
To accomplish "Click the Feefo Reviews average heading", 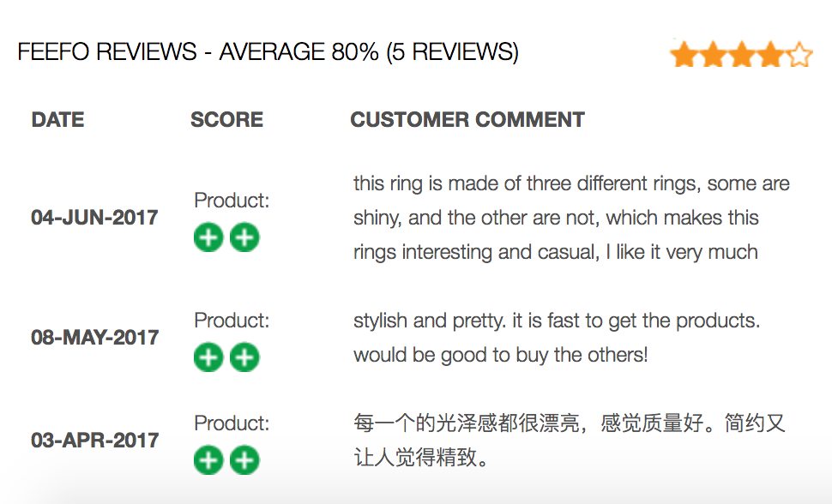I will click(268, 52).
